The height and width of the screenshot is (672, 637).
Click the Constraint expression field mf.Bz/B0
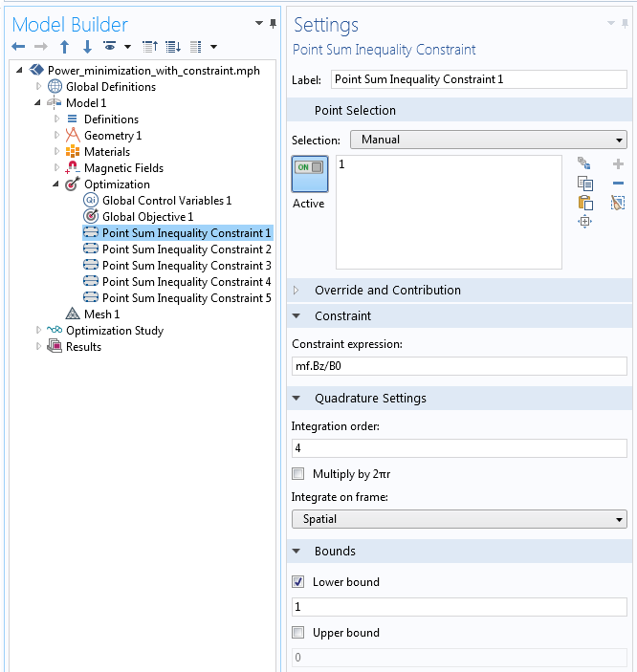point(459,366)
